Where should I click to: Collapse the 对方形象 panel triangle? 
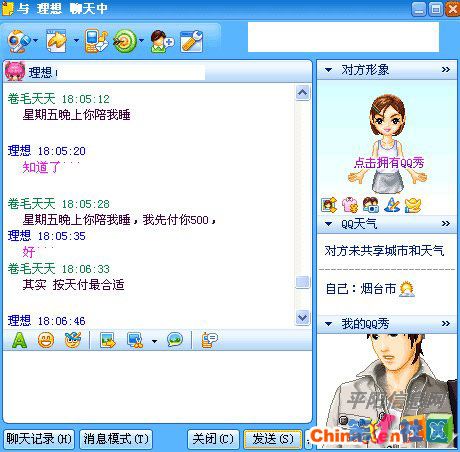click(328, 70)
